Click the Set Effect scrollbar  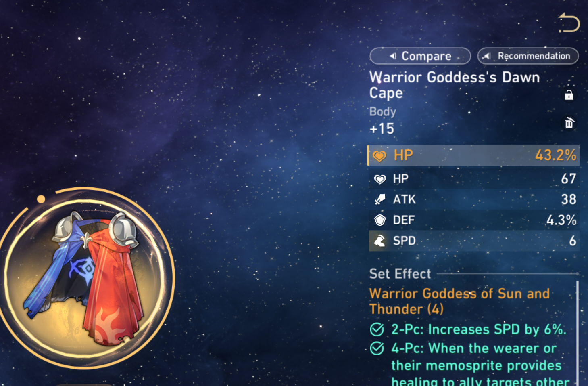[x=578, y=333]
